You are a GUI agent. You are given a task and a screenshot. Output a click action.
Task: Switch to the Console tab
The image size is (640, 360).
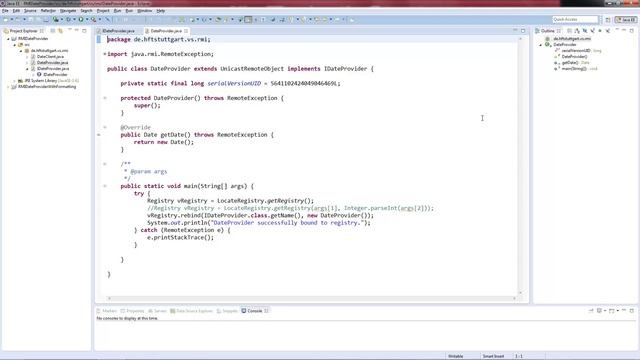pos(254,311)
